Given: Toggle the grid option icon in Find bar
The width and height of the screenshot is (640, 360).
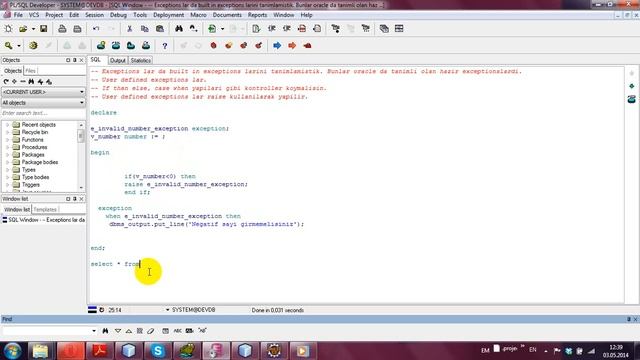Looking at the screenshot, I should (140, 331).
